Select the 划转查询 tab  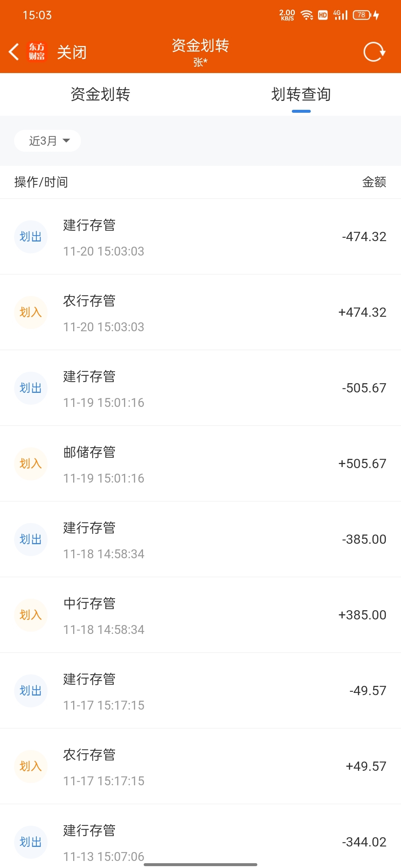click(301, 94)
